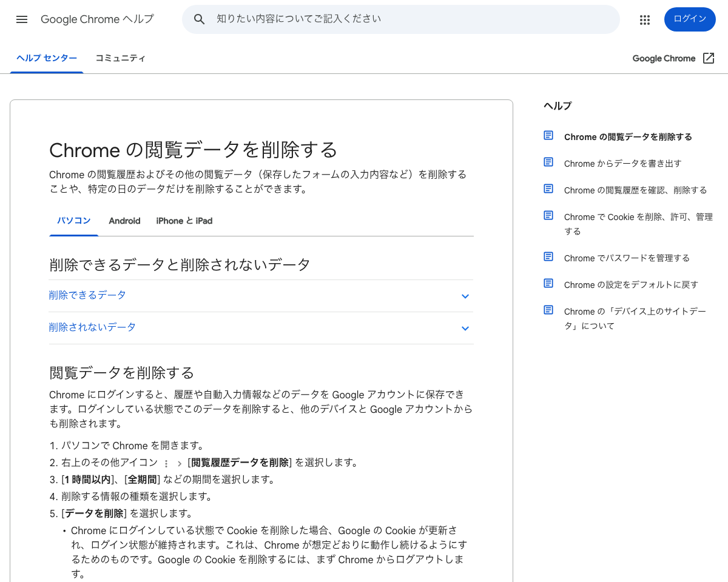Open the hamburger main menu

pyautogui.click(x=22, y=19)
